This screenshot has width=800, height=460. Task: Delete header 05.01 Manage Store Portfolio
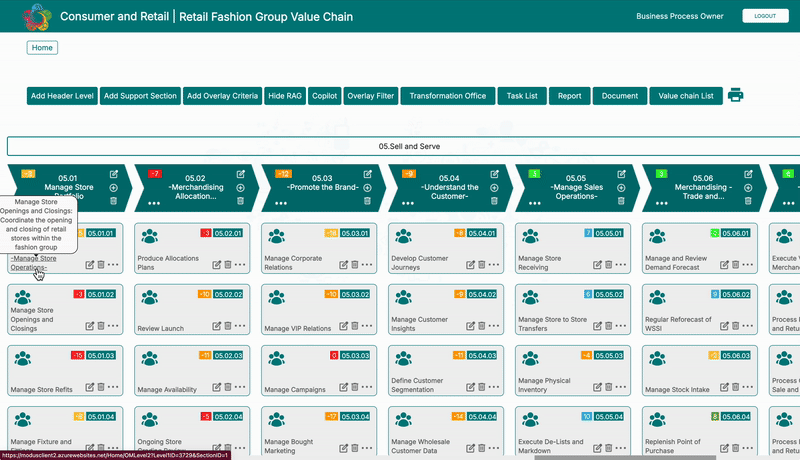(x=113, y=201)
